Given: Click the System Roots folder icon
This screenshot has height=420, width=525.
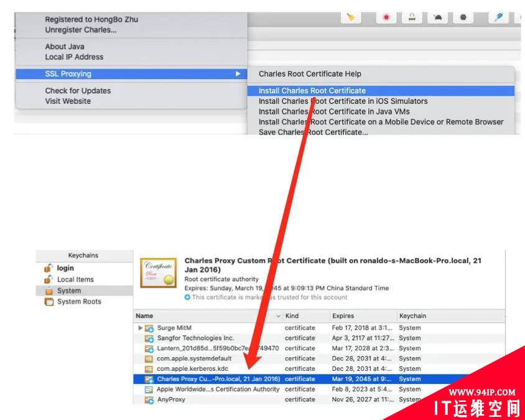Looking at the screenshot, I should tap(49, 301).
